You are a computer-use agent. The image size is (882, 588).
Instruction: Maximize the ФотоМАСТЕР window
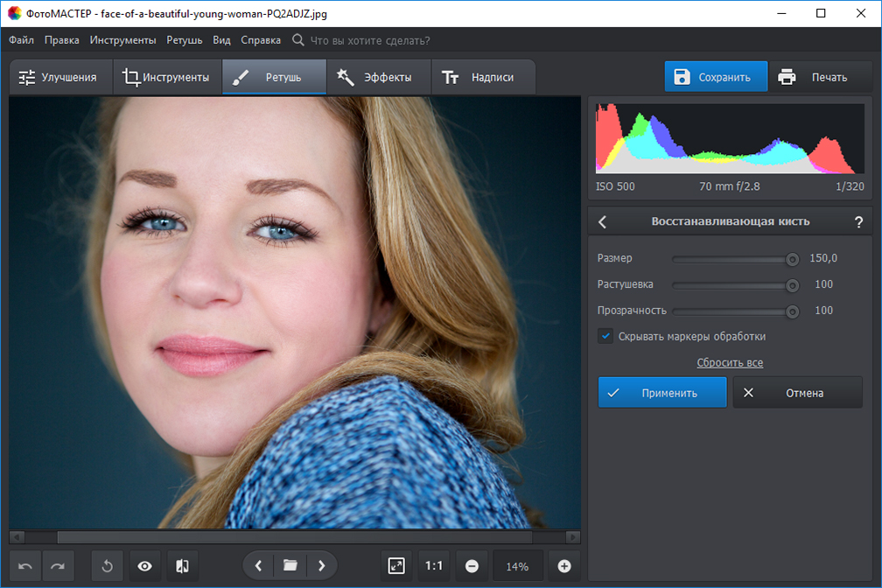pyautogui.click(x=821, y=13)
